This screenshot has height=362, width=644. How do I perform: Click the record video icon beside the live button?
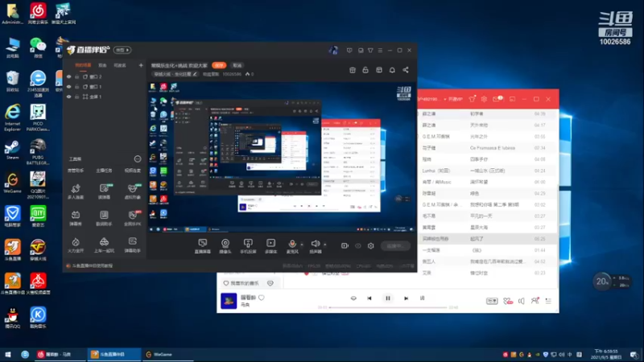tap(345, 245)
